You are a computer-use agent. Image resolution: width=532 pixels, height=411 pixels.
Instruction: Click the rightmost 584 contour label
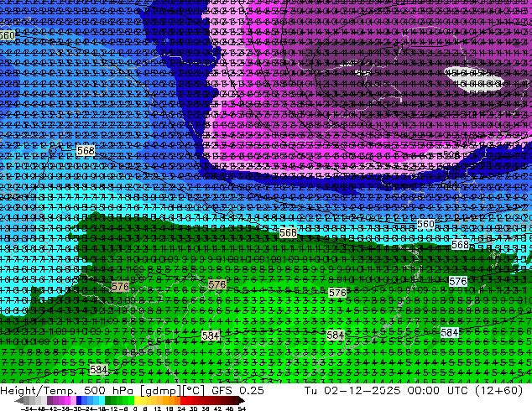point(450,333)
